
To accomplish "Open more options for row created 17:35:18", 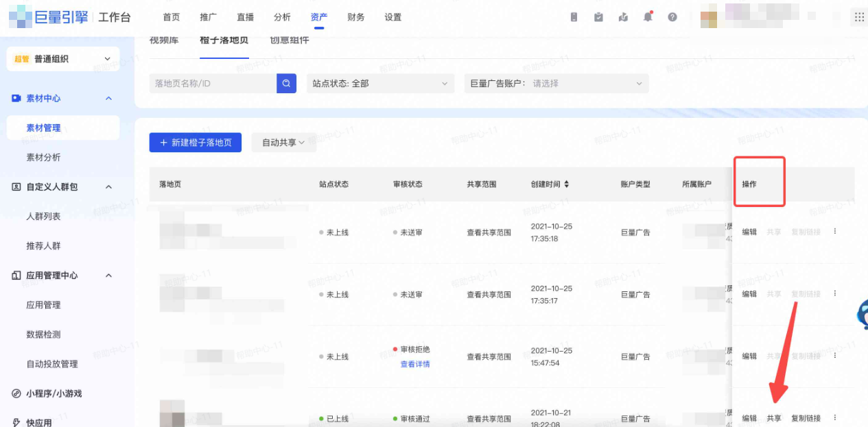I will pyautogui.click(x=835, y=232).
